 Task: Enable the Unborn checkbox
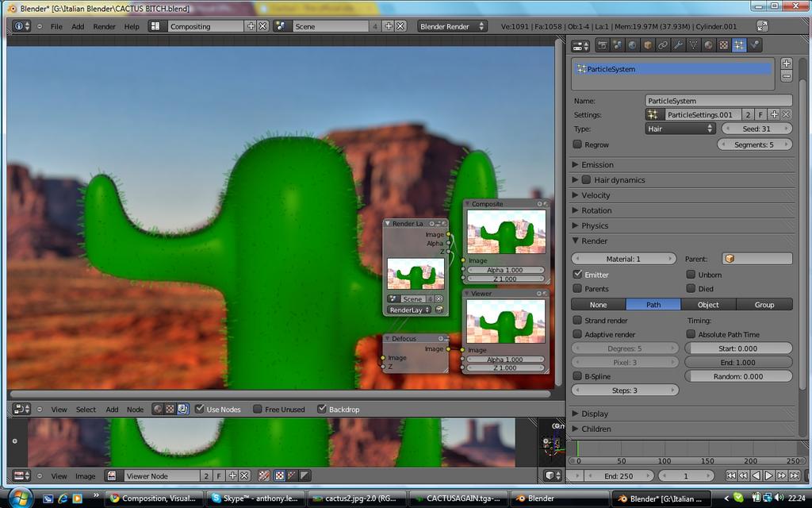tap(691, 274)
